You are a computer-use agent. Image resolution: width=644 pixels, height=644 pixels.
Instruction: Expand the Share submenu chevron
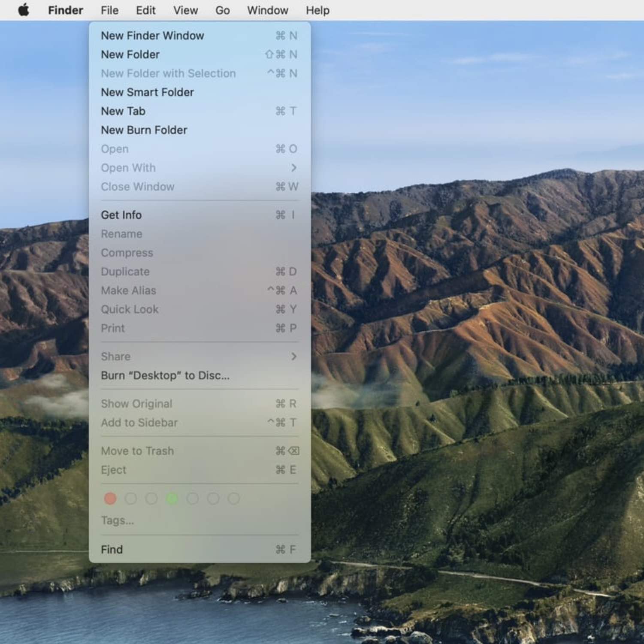(293, 357)
